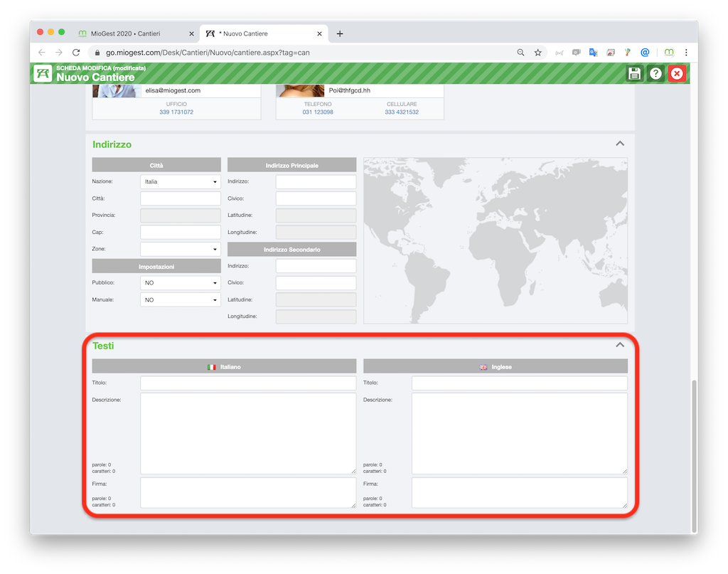Click the Inglese Firma text area
728x574 pixels.
520,493
